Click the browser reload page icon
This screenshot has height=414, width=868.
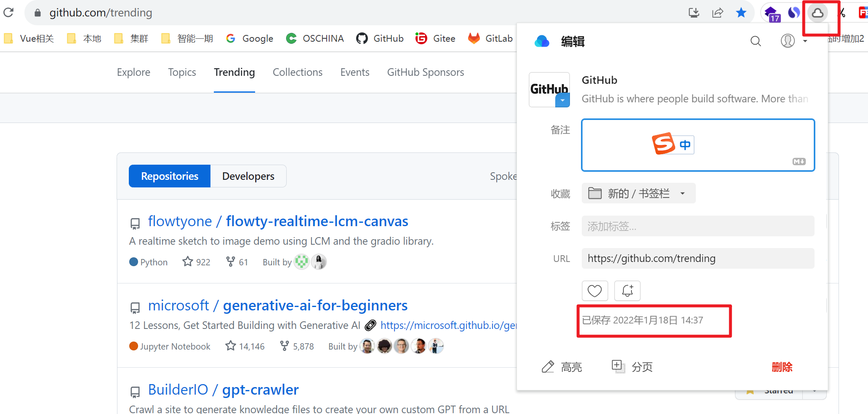coord(9,13)
